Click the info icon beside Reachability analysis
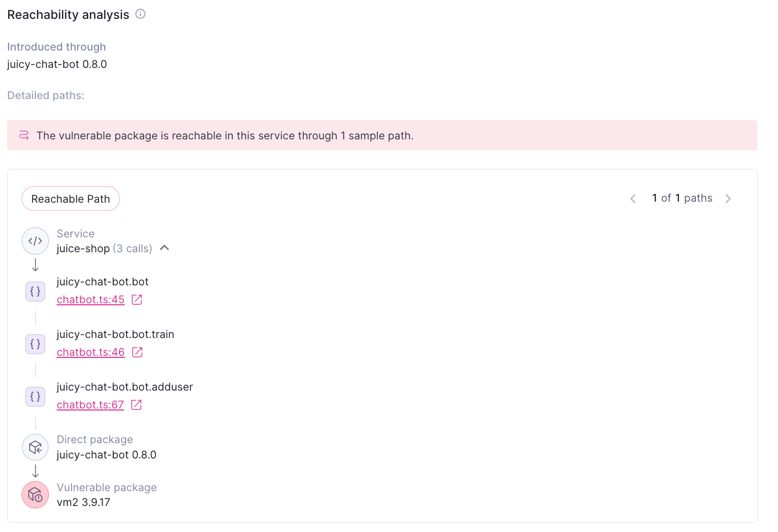Viewport: 778px width, 532px height. [140, 14]
